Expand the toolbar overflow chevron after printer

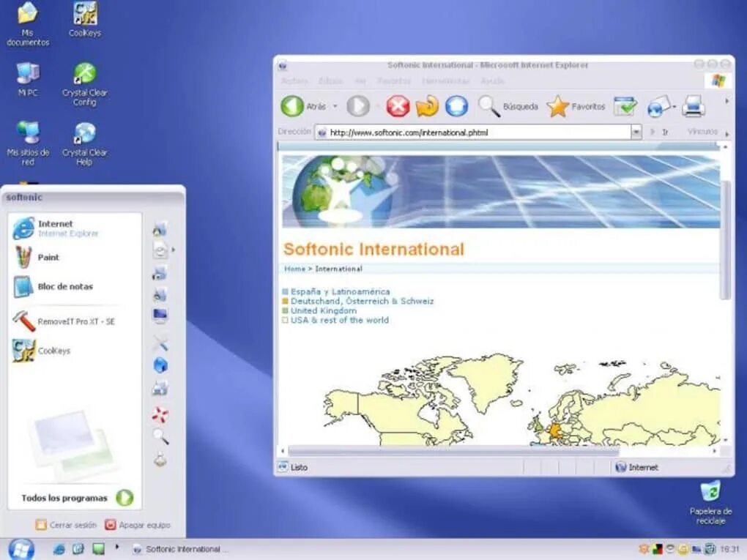726,102
